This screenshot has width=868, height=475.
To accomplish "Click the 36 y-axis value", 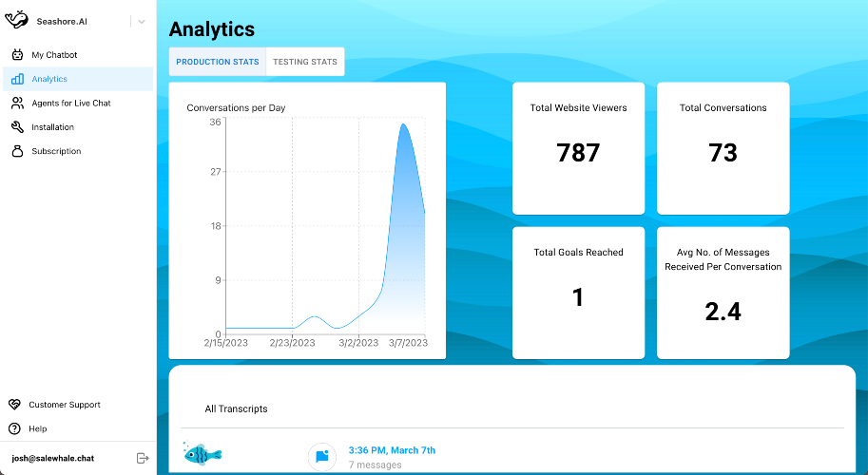I will pyautogui.click(x=215, y=122).
